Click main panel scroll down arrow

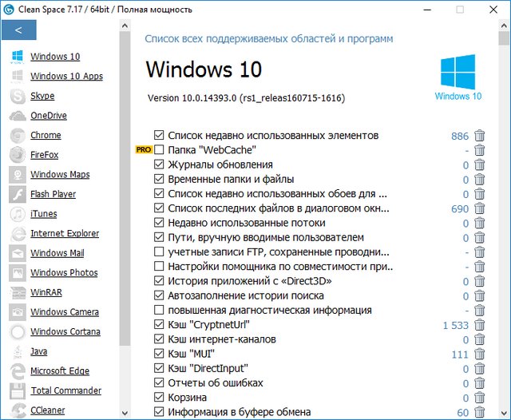tap(504, 413)
